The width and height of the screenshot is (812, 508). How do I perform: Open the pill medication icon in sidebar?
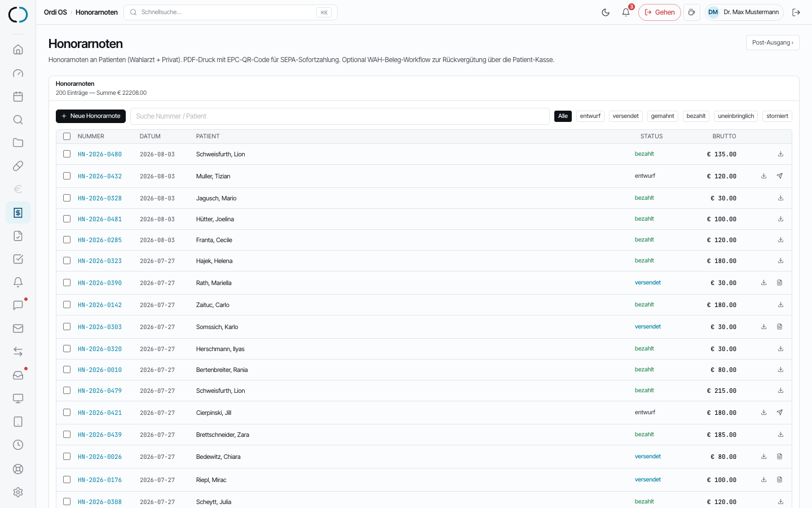[18, 166]
